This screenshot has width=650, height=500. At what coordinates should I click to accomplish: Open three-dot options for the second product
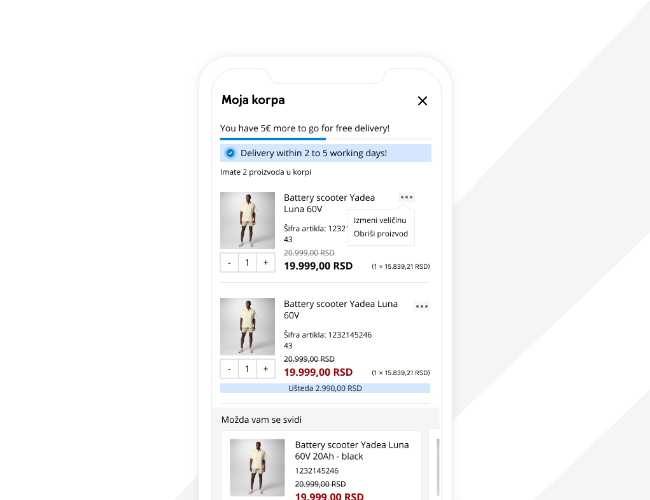(x=422, y=306)
